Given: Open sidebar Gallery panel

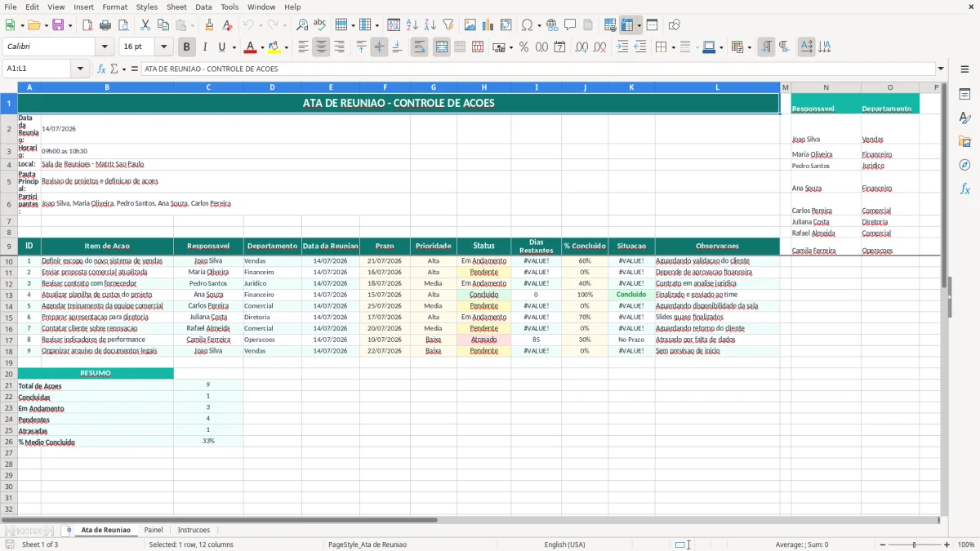Looking at the screenshot, I should (964, 141).
